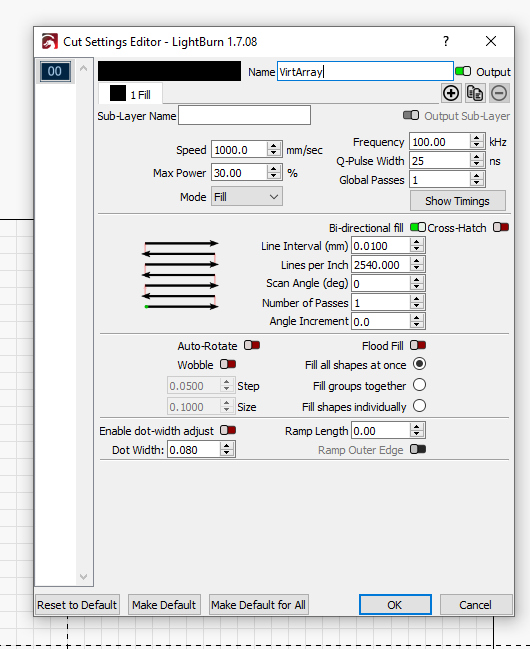Click the Scan Angle field
This screenshot has height=649, width=530.
(x=381, y=284)
